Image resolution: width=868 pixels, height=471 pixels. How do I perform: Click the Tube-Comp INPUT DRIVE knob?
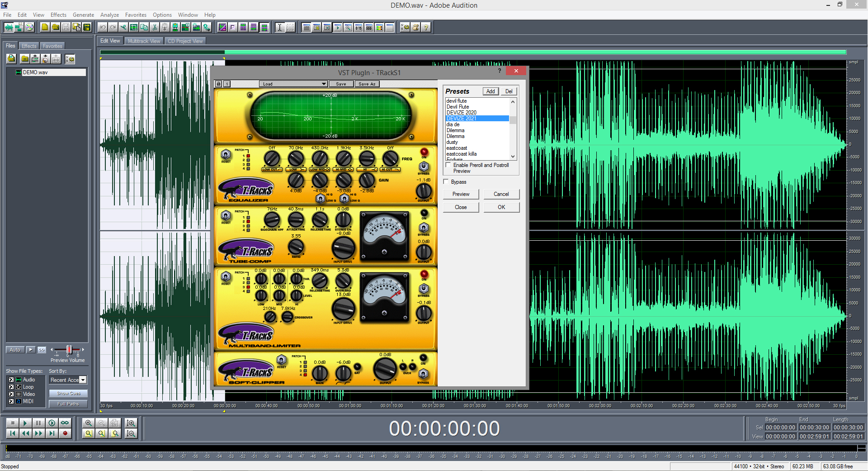343,247
